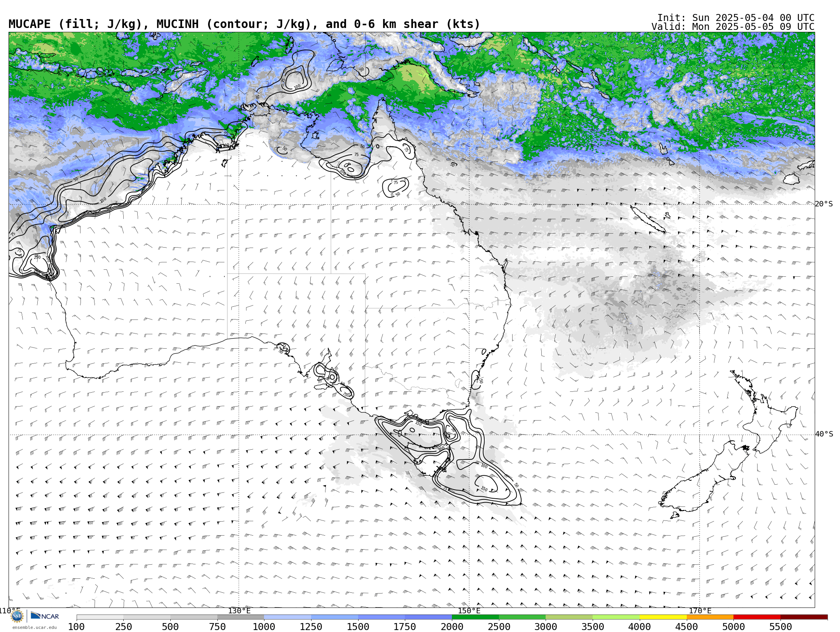Image resolution: width=840 pixels, height=632 pixels.
Task: Click the 20°S latitude label
Action: (824, 204)
